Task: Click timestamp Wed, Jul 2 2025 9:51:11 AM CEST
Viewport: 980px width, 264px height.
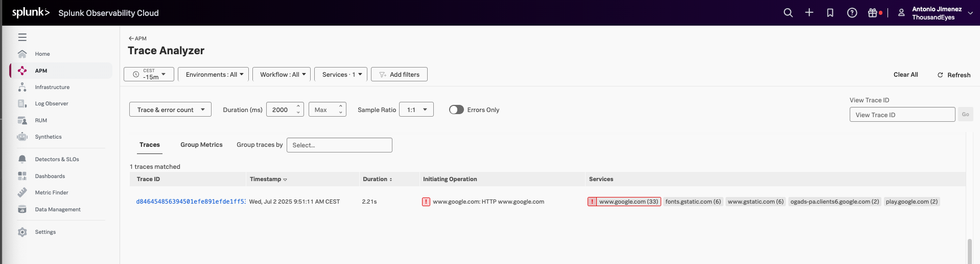Action: click(294, 202)
